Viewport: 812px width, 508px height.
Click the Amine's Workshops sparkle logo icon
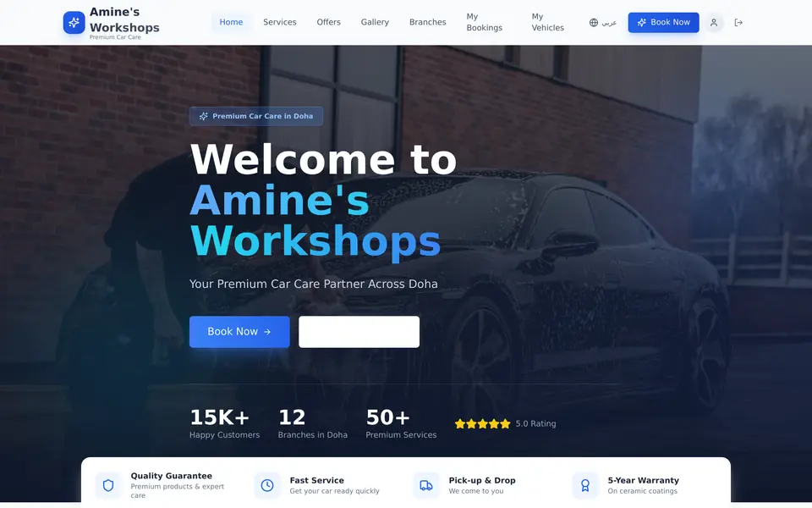pyautogui.click(x=74, y=22)
